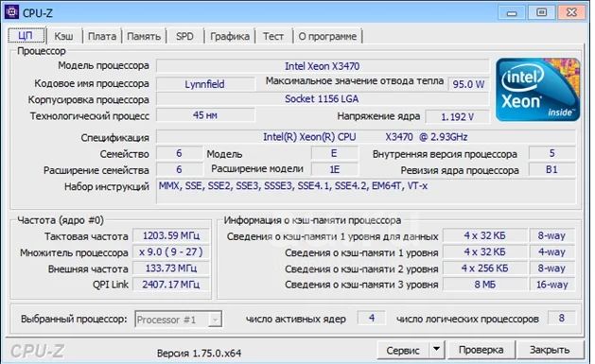Click the 16-way L3 associativity value
Image resolution: width=595 pixels, height=364 pixels.
552,285
